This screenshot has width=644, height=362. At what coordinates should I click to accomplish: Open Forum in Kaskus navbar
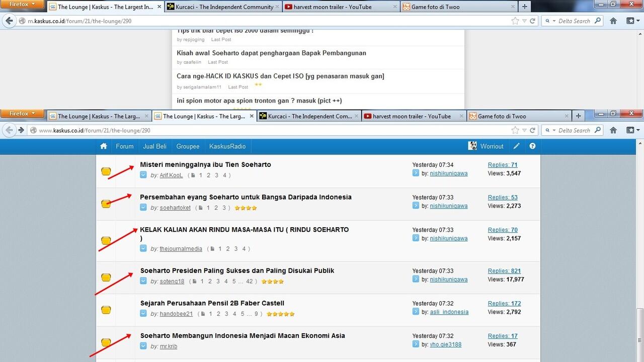(x=125, y=146)
